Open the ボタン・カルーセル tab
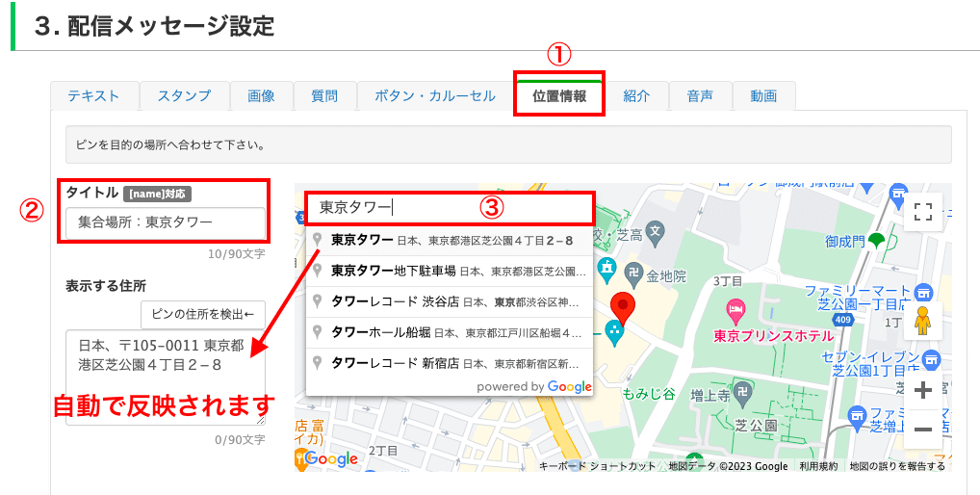The width and height of the screenshot is (980, 495). (435, 96)
